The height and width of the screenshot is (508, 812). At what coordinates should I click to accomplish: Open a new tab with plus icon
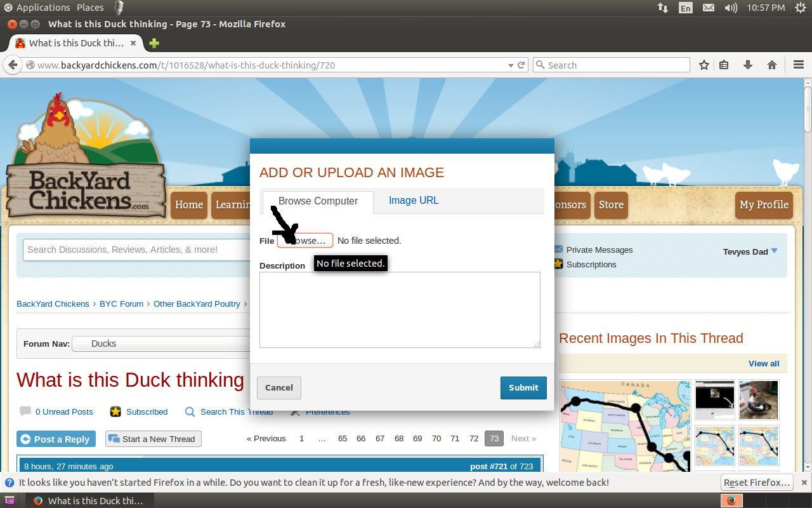[154, 43]
